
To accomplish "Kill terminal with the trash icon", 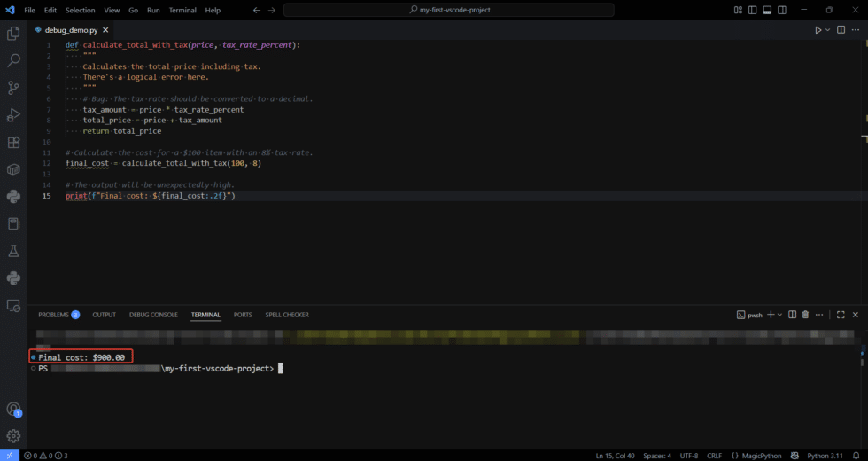I will pos(805,315).
